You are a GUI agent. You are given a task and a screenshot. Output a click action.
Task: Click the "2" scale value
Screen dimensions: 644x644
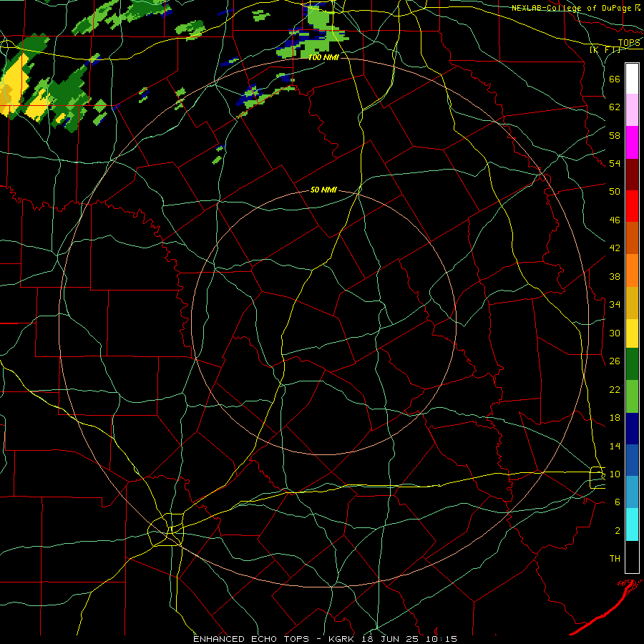[618, 530]
